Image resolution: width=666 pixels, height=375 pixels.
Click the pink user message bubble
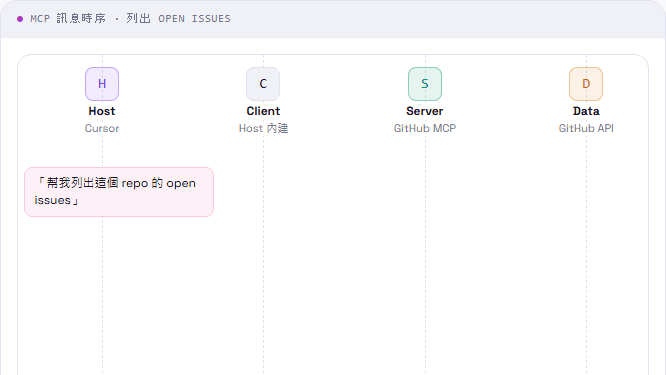119,192
